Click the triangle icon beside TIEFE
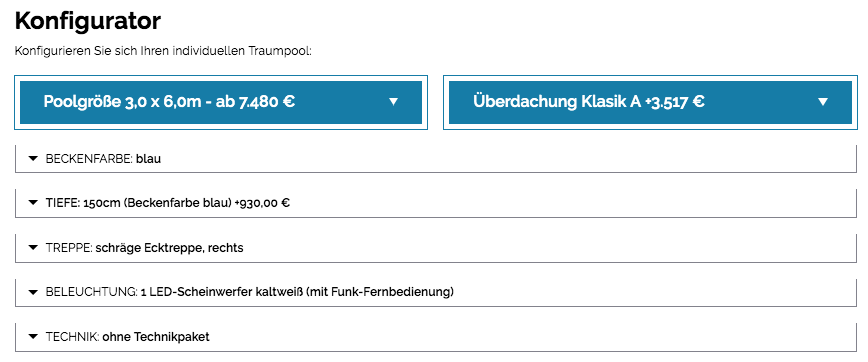868x362 pixels. pyautogui.click(x=33, y=203)
